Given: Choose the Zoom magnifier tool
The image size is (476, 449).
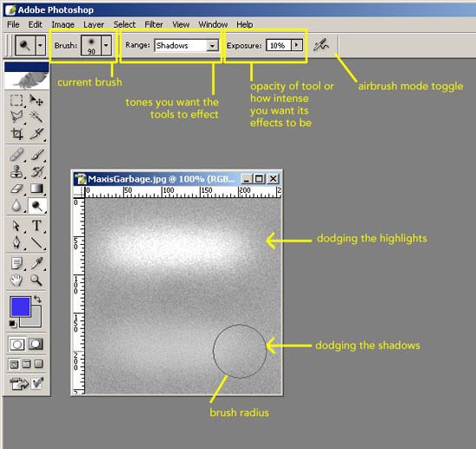Looking at the screenshot, I should (x=36, y=280).
